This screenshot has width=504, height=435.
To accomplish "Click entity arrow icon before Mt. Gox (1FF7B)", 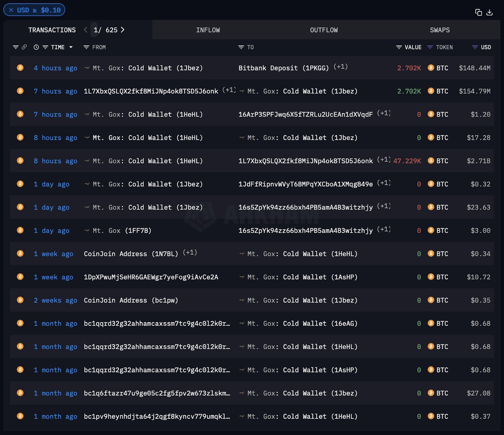I will (87, 230).
